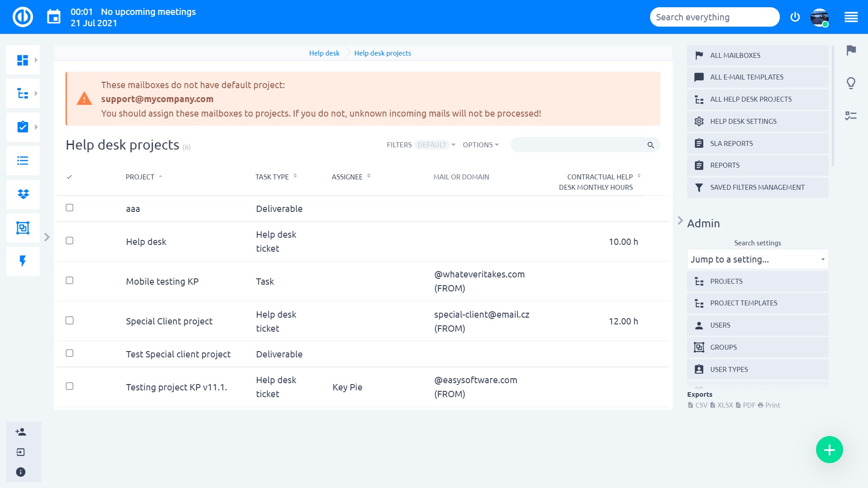Expand the Options dropdown
868x488 pixels.
point(481,145)
